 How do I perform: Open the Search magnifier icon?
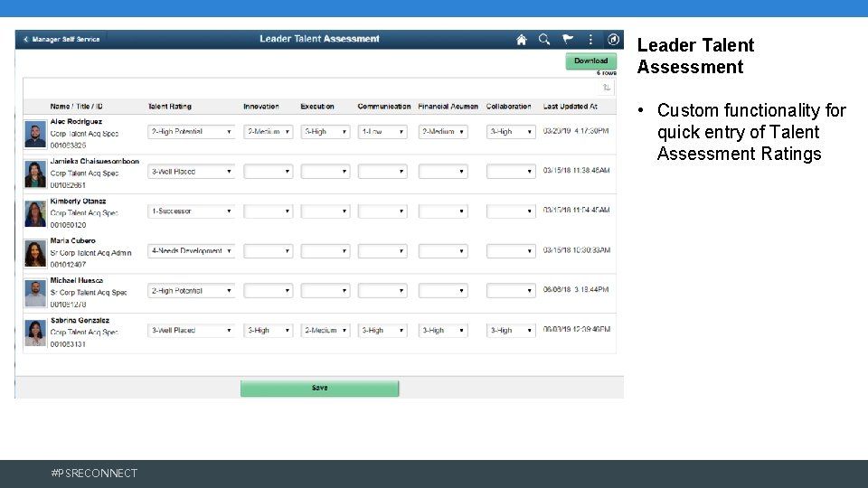point(544,39)
